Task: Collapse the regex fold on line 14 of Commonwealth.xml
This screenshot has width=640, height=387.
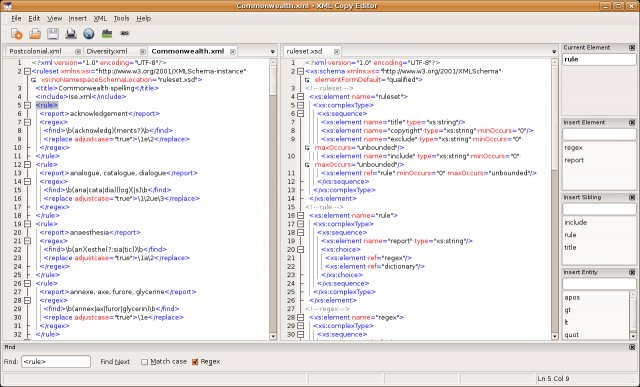Action: pyautogui.click(x=27, y=182)
